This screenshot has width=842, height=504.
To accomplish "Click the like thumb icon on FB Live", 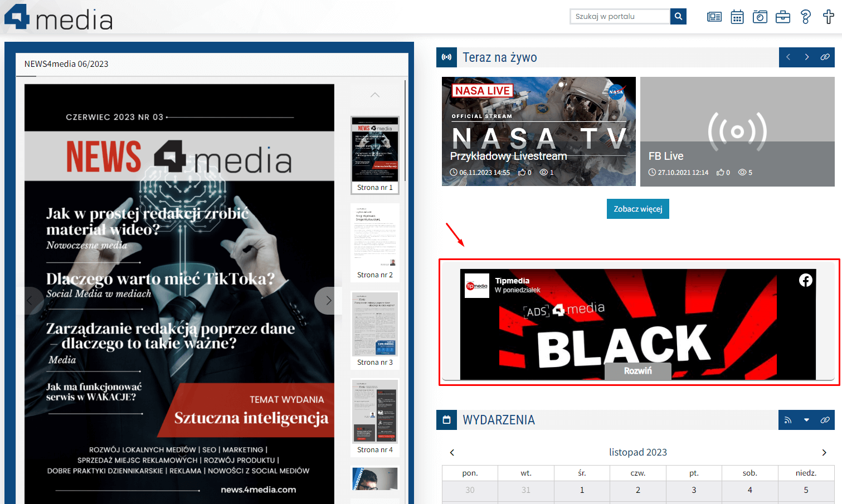I will pyautogui.click(x=720, y=173).
